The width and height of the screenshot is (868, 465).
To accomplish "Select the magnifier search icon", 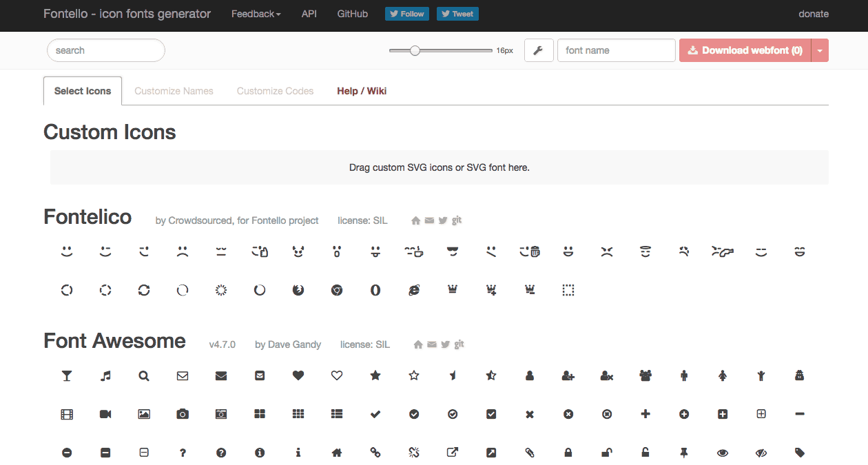I will pyautogui.click(x=143, y=375).
